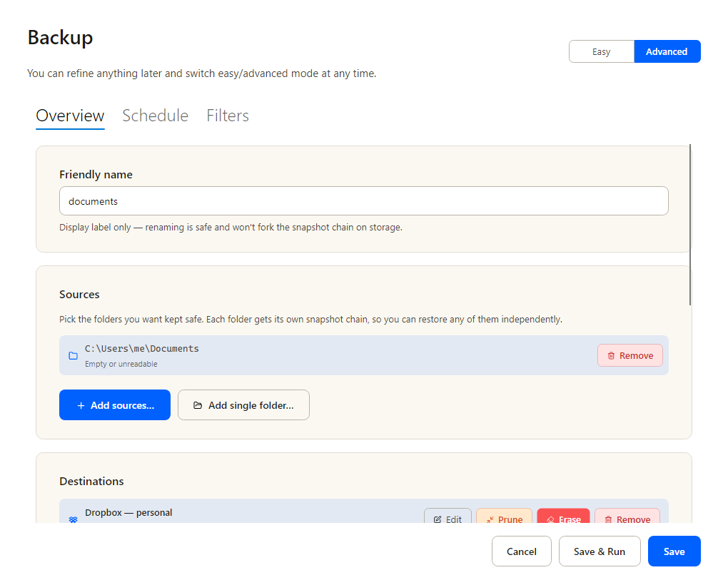The height and width of the screenshot is (585, 728).
Task: Click the Backup page title
Action: 61,38
